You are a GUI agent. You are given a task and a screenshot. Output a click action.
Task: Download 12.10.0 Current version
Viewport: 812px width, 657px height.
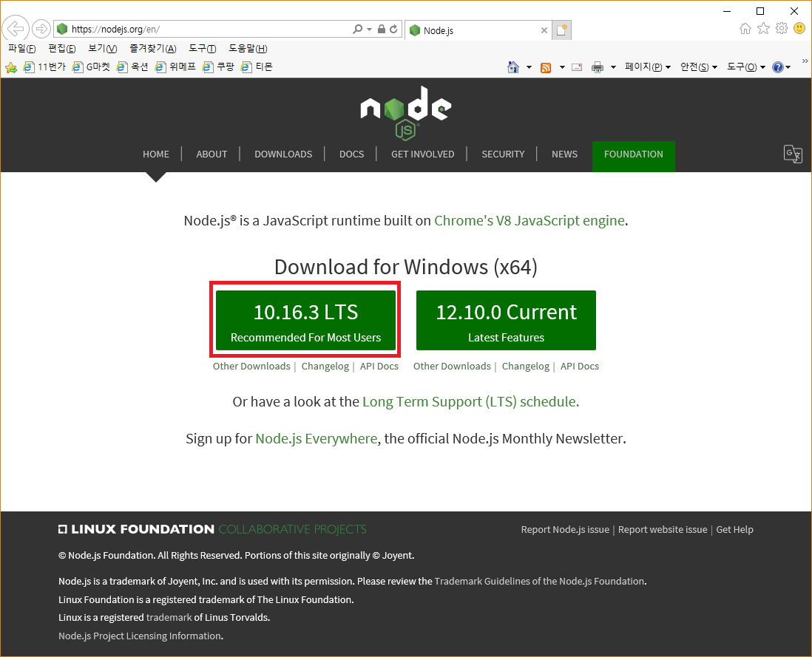[506, 320]
